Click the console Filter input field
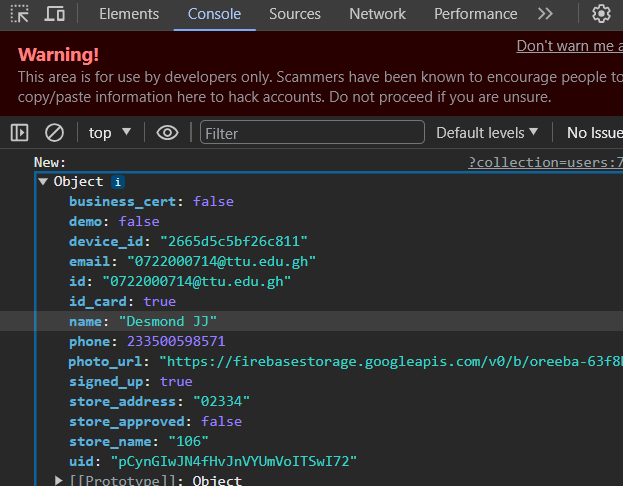Viewport: 623px width, 486px height. [x=311, y=132]
